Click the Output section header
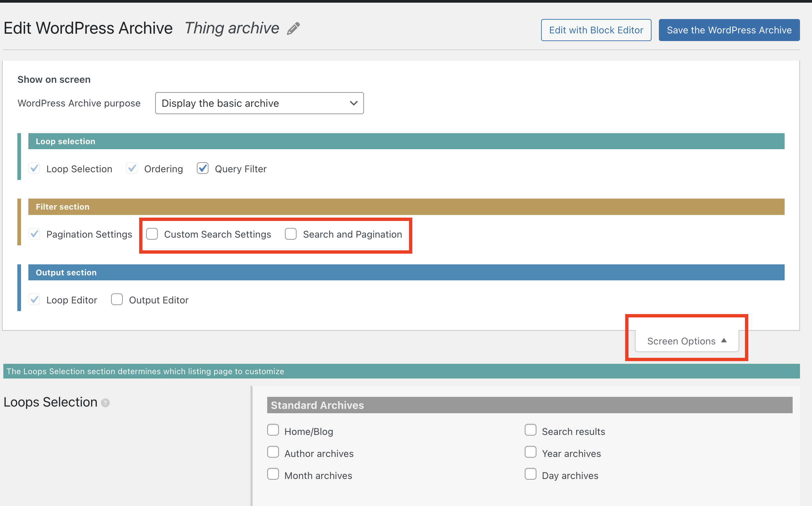Screen dimensions: 812x506 click(406, 272)
